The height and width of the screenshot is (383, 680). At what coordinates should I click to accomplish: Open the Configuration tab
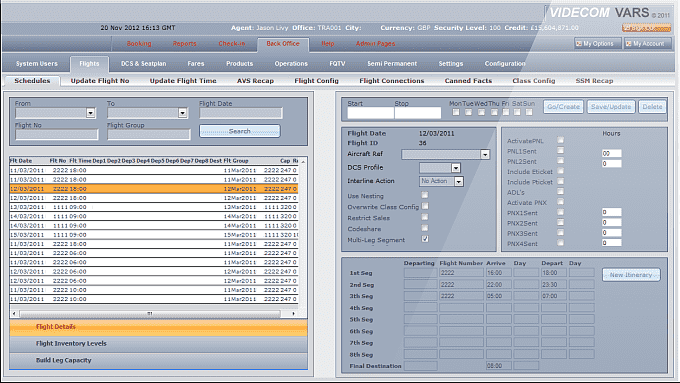(505, 64)
